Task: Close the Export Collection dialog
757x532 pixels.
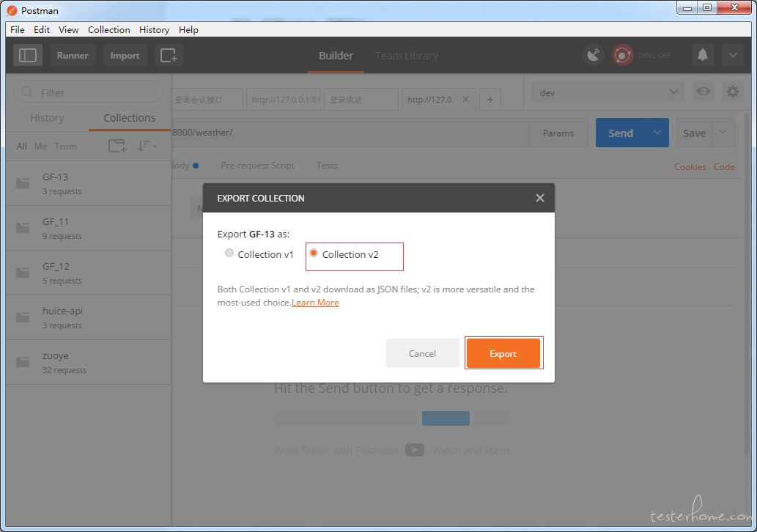Action: click(540, 198)
